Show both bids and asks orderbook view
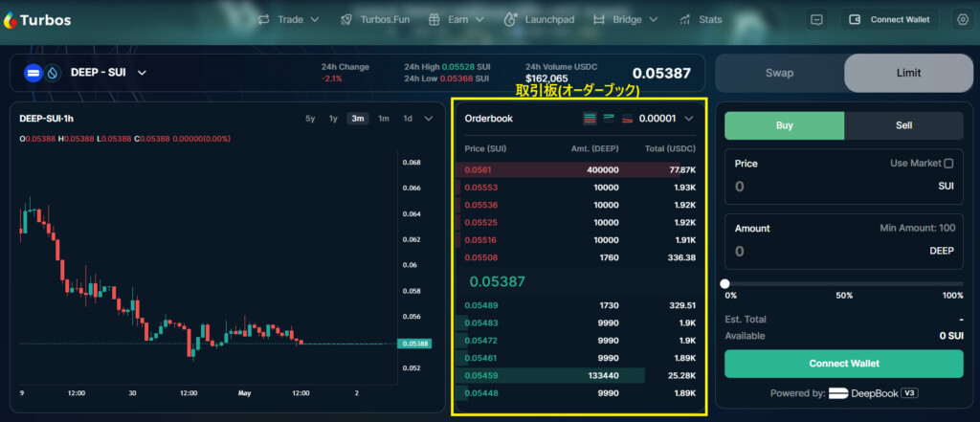980x422 pixels. 590,118
